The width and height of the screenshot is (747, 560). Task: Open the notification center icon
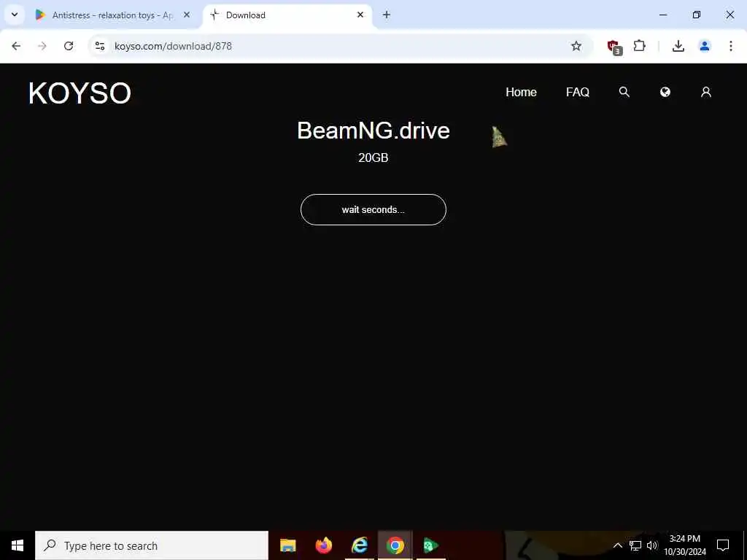click(x=723, y=545)
